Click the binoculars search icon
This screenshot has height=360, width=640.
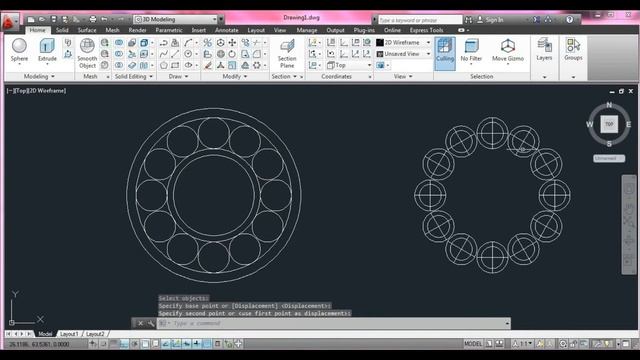(x=469, y=20)
